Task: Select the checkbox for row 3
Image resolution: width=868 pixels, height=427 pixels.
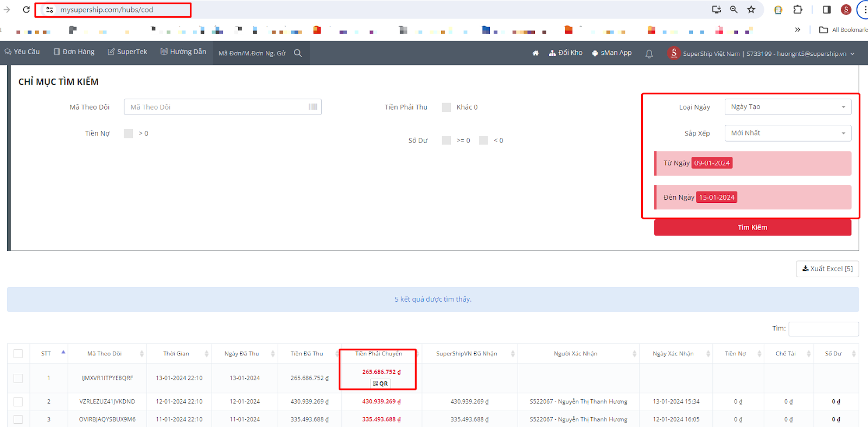Action: coord(18,419)
